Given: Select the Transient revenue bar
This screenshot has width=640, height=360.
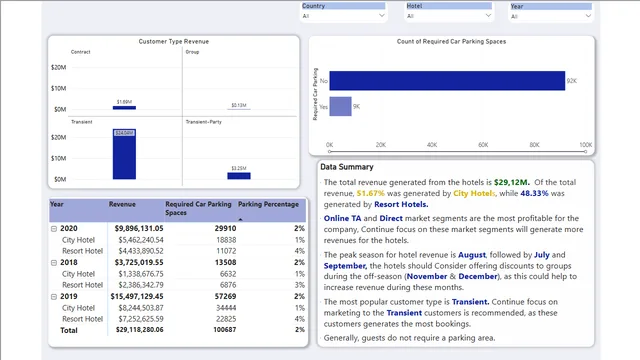Looking at the screenshot, I should 124,154.
